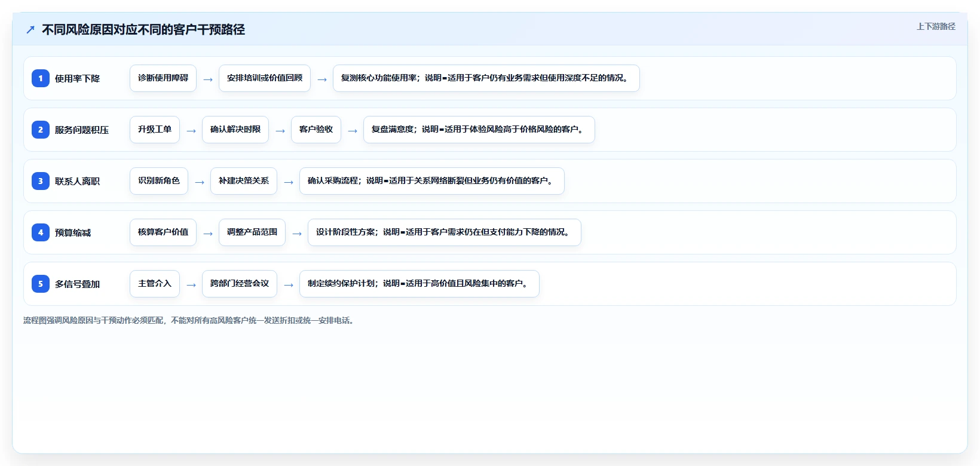Click the step starting with 设计阶段性方案
980x466 pixels.
coord(445,232)
